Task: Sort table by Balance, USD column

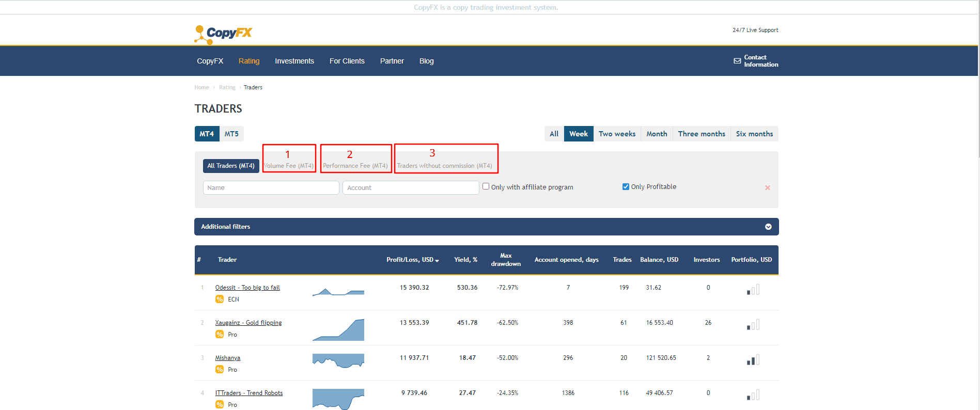Action: point(659,260)
